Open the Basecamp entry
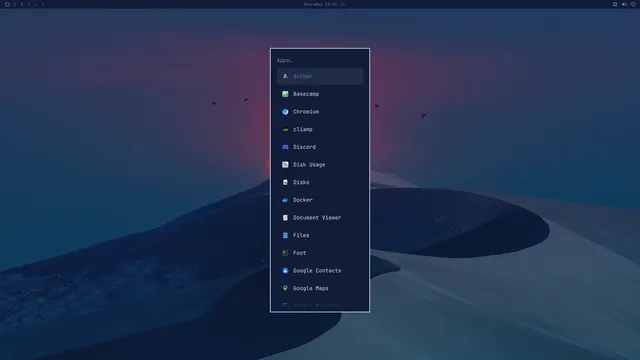 click(x=320, y=94)
